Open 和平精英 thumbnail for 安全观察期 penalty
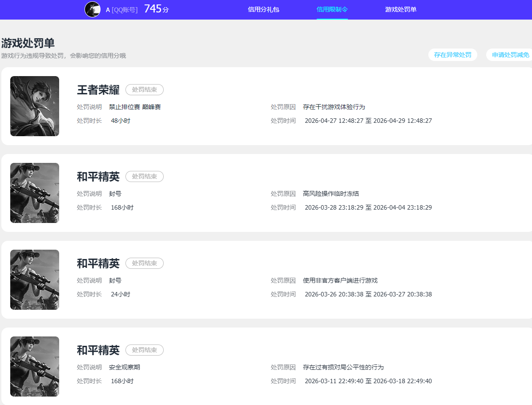The width and height of the screenshot is (532, 405). click(x=35, y=366)
